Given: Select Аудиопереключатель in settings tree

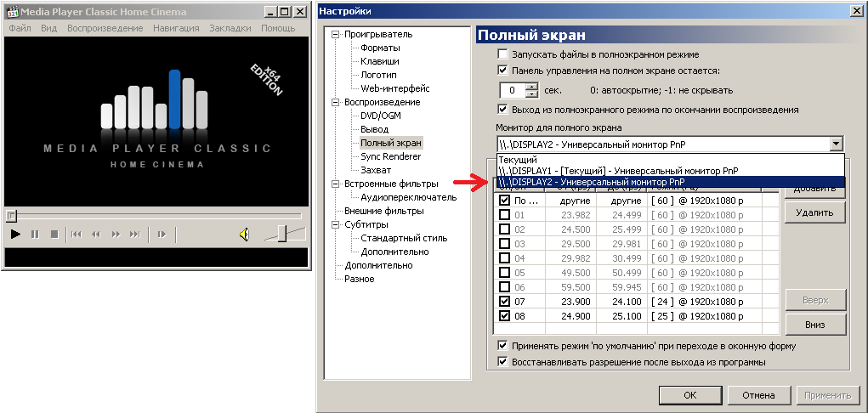Looking at the screenshot, I should (409, 197).
